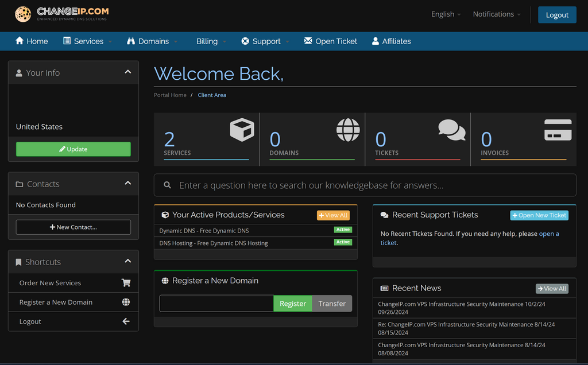The width and height of the screenshot is (588, 365).
Task: Click the Invoices credit card icon
Action: pos(558,130)
